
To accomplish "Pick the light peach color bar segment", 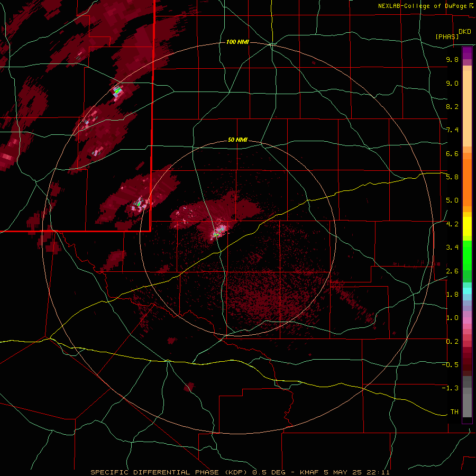I will pos(467,109).
